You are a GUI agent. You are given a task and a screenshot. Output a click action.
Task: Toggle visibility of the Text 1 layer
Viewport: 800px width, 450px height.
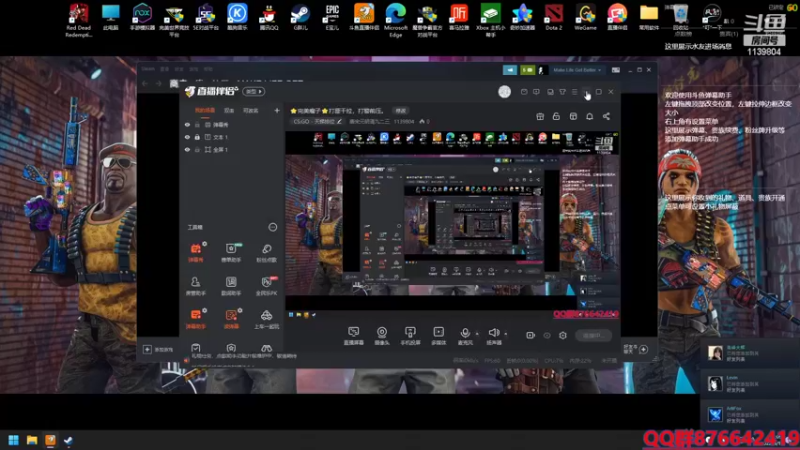[x=187, y=137]
